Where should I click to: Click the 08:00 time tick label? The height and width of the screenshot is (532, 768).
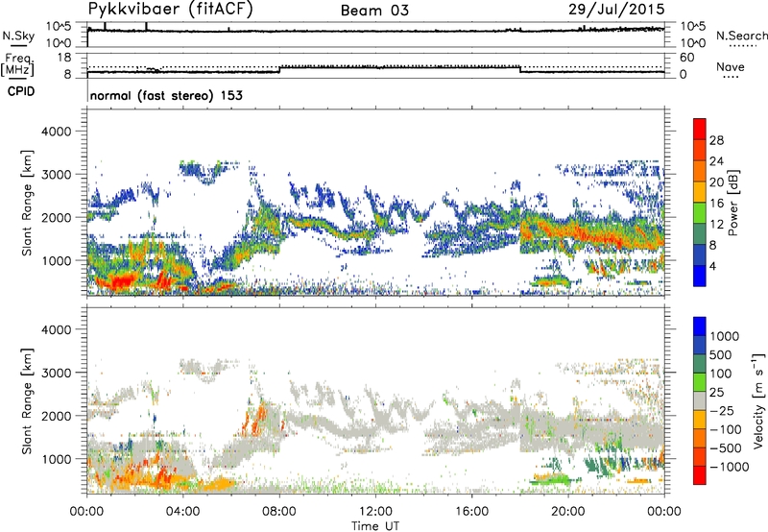click(x=279, y=512)
